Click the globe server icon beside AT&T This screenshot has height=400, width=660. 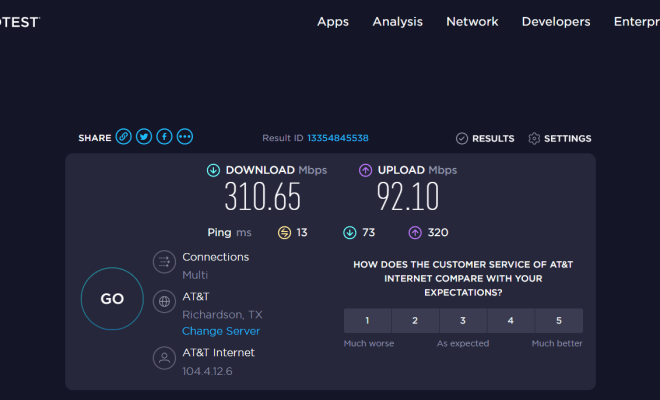pyautogui.click(x=164, y=301)
